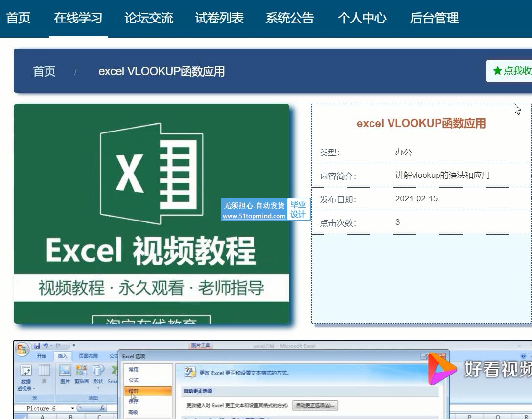Click the click count value 3

397,222
